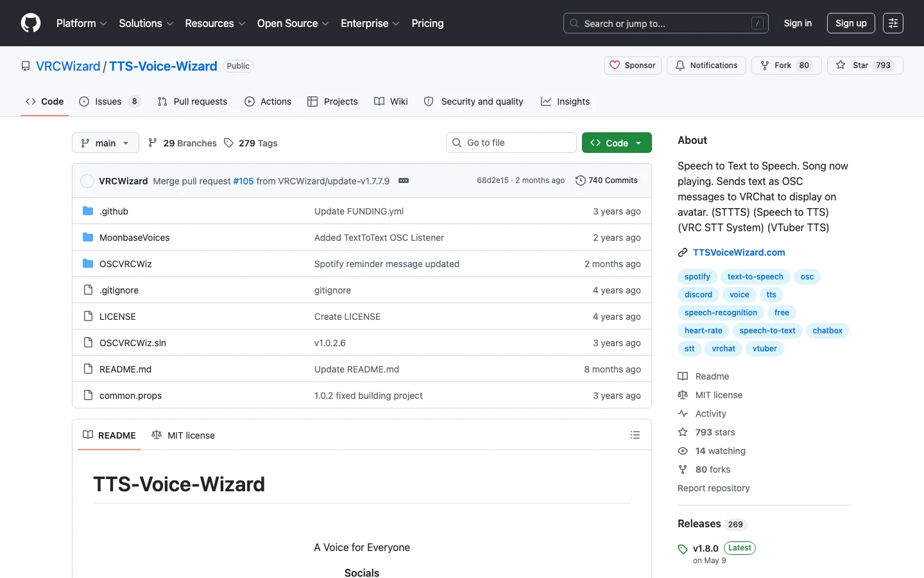The image size is (924, 578).
Task: View the 279 Tags
Action: [251, 143]
